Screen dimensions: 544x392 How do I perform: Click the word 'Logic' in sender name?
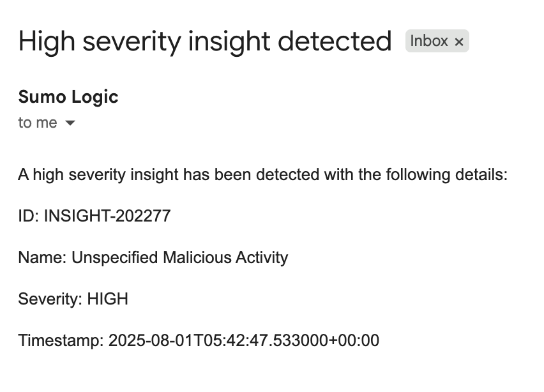point(96,97)
